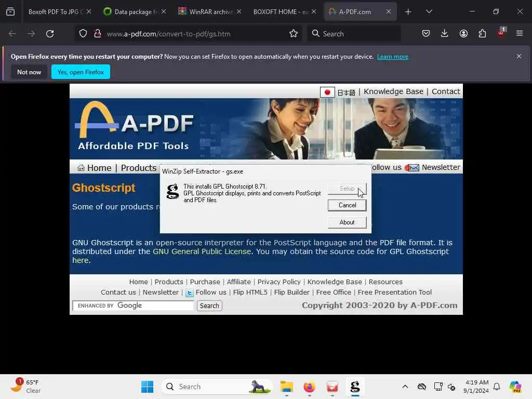Viewport: 532px width, 399px height.
Task: Expand the list all tabs chevron
Action: (429, 11)
